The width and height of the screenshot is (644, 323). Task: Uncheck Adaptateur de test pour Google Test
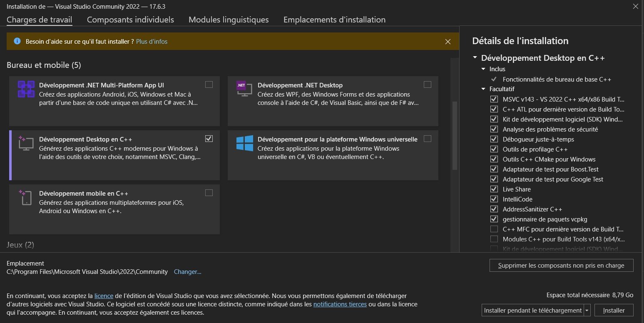(x=494, y=179)
